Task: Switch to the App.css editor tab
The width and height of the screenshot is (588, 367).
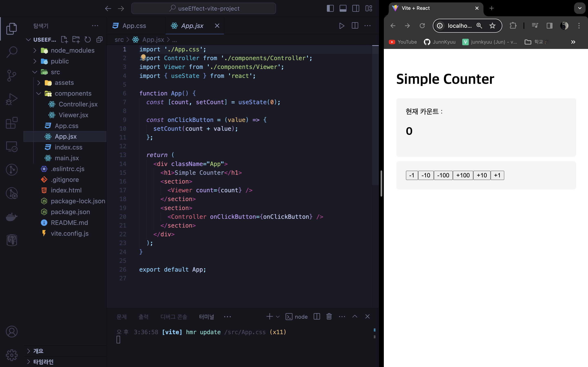Action: click(x=134, y=26)
